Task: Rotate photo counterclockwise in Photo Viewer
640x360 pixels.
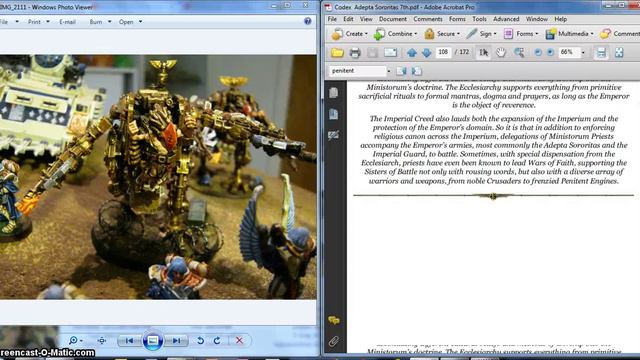Action: (200, 340)
